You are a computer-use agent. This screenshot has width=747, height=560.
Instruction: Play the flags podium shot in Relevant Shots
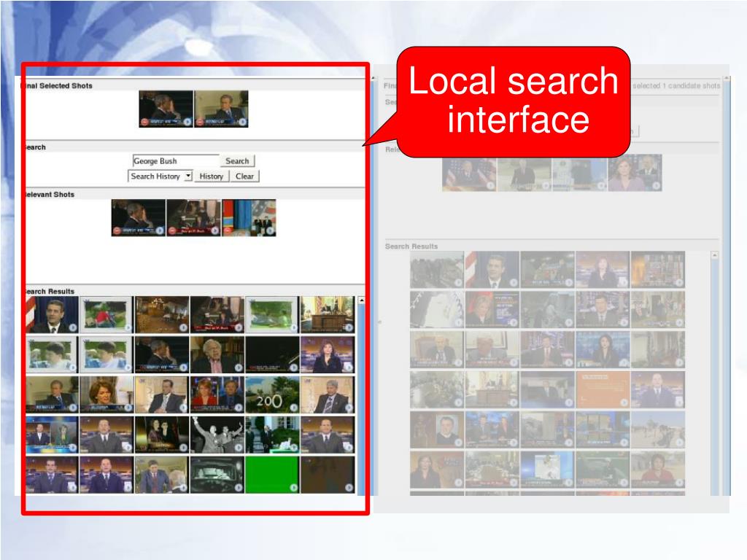tap(270, 231)
